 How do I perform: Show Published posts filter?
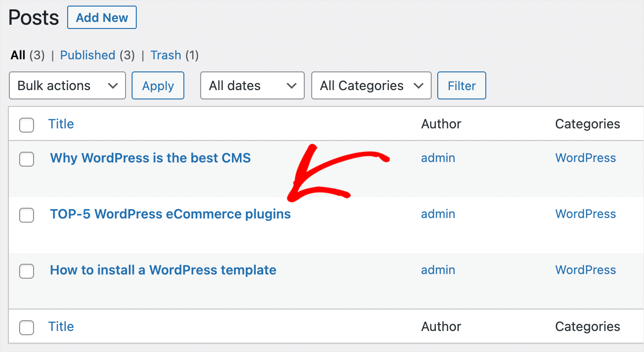88,55
